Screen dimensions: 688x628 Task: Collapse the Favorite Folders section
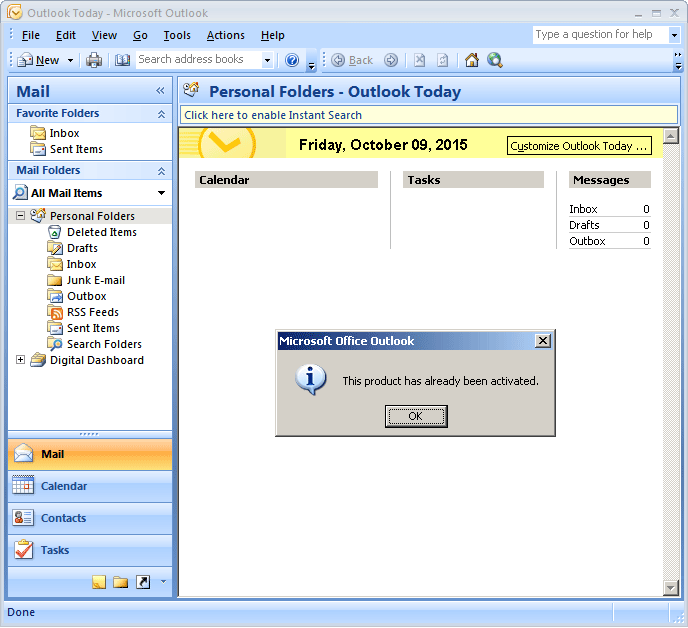tap(161, 114)
